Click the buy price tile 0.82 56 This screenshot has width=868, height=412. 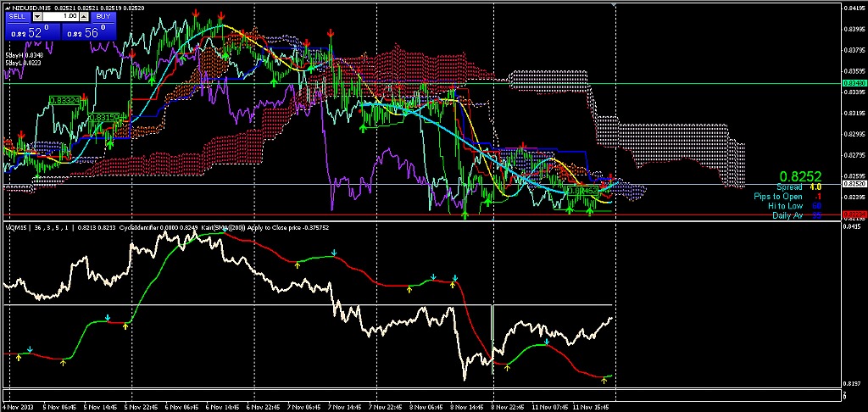pos(89,31)
